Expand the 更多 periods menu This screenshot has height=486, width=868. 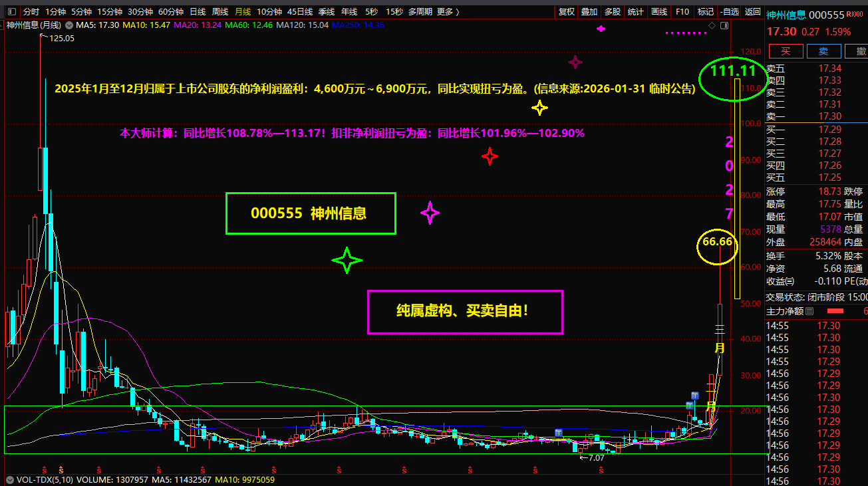point(449,12)
